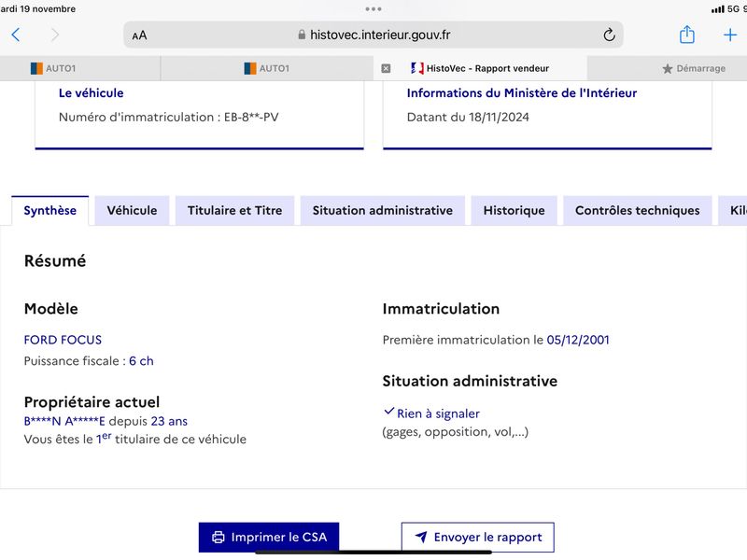The width and height of the screenshot is (747, 560).
Task: Click the Rien à signaler status
Action: (x=438, y=413)
